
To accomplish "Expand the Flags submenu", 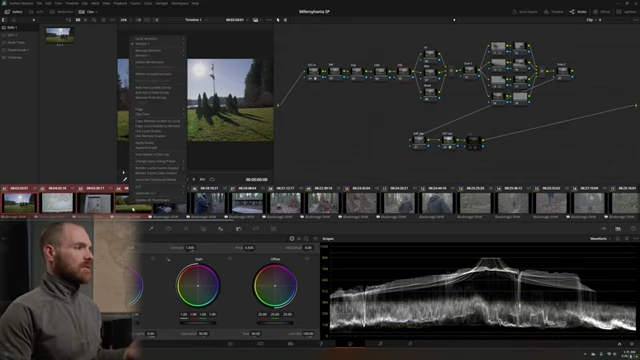I will (158, 109).
